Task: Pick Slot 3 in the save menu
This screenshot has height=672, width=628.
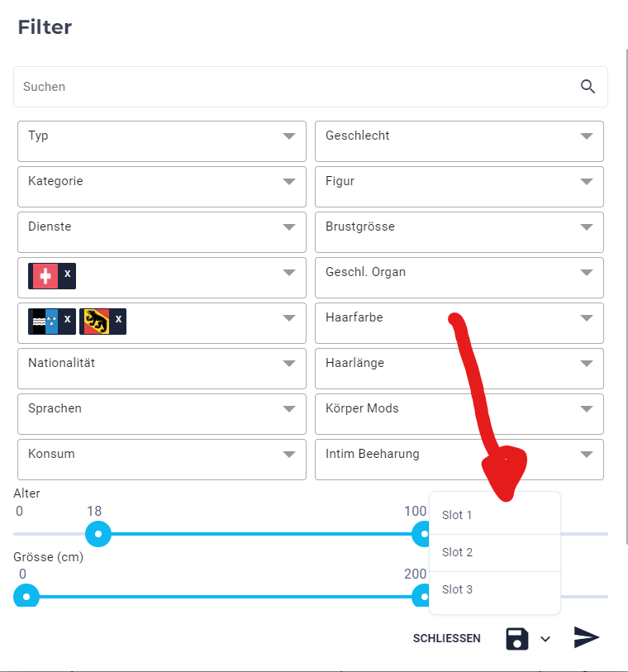Action: tap(495, 589)
